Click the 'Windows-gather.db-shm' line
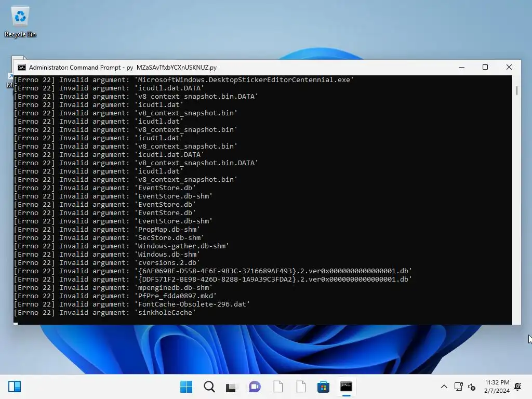Image resolution: width=532 pixels, height=399 pixels. (121, 246)
